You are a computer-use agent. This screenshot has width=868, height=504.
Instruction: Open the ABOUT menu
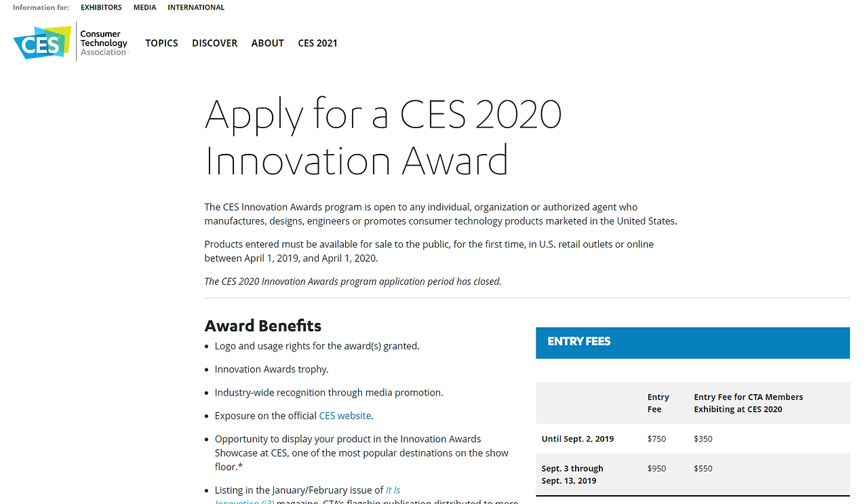point(267,43)
